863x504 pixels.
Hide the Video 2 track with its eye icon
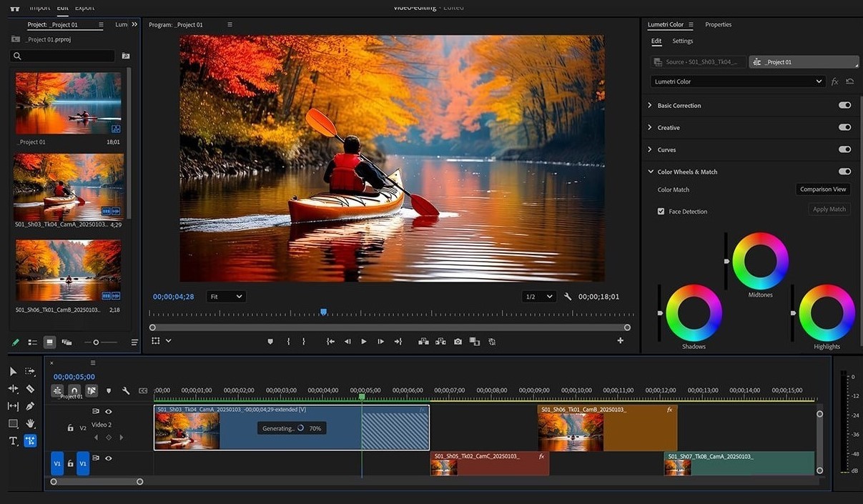point(109,412)
